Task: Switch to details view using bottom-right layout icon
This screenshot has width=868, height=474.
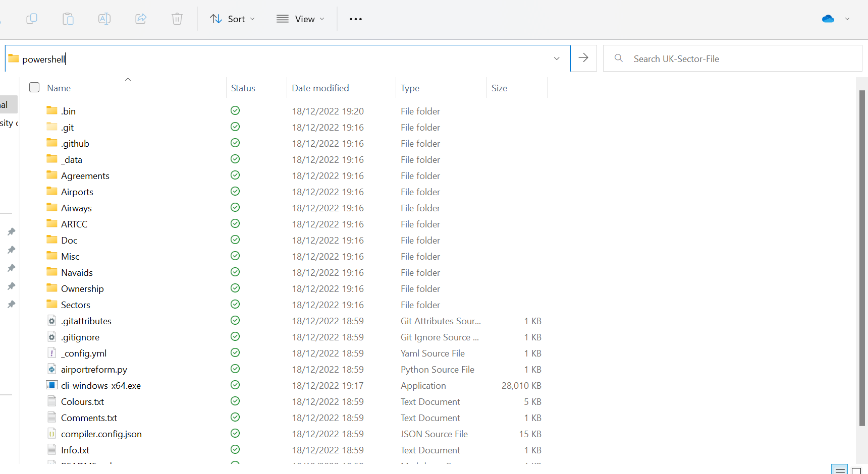Action: [839, 469]
